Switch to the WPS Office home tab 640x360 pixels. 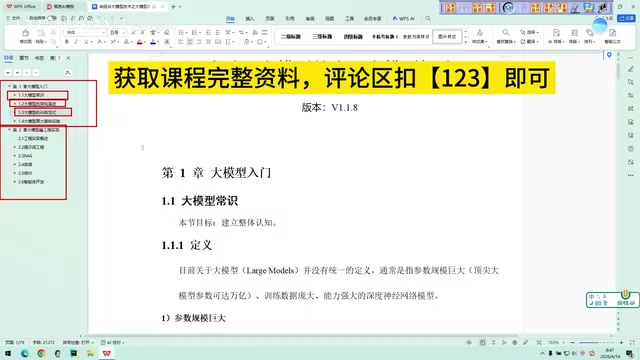pyautogui.click(x=21, y=7)
